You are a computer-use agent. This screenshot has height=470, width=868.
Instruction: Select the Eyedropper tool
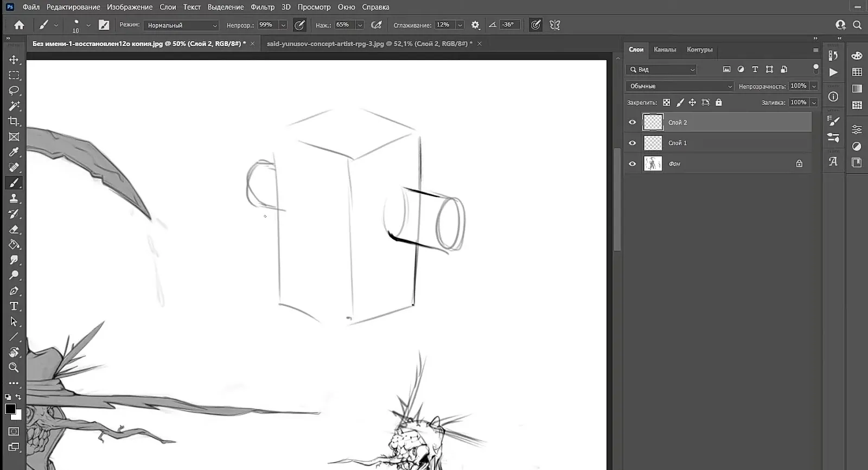tap(14, 152)
